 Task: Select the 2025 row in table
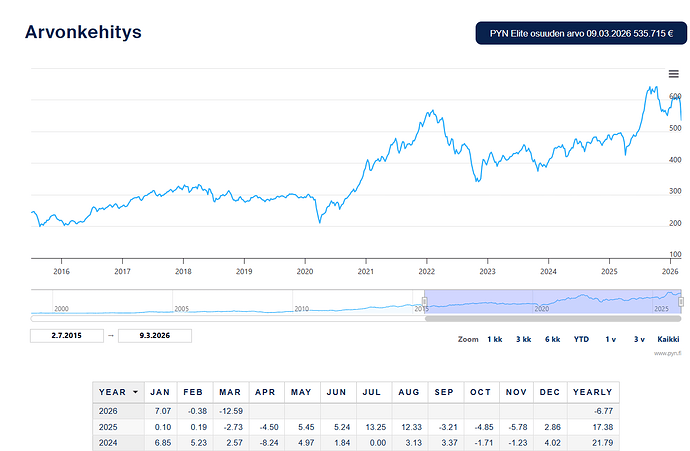108,428
